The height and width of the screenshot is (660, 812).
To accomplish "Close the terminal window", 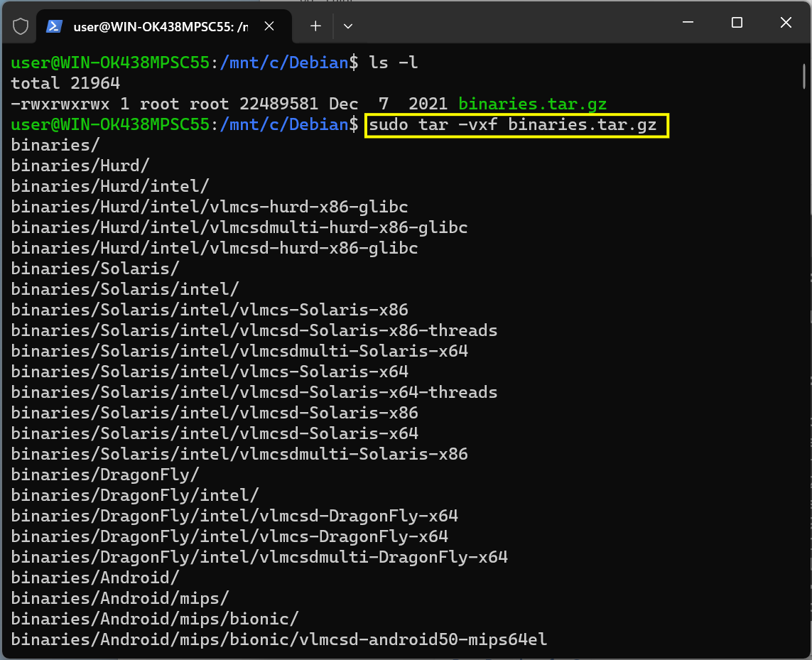I will pos(786,22).
